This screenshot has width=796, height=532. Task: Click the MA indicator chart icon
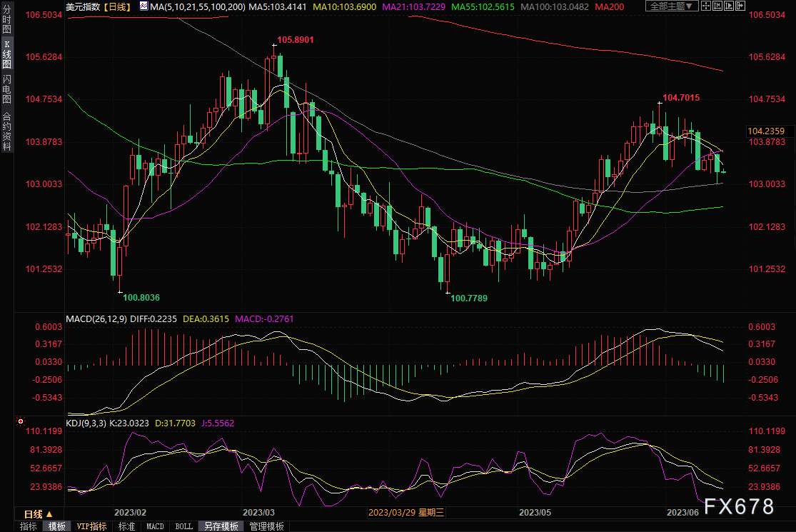coord(143,6)
